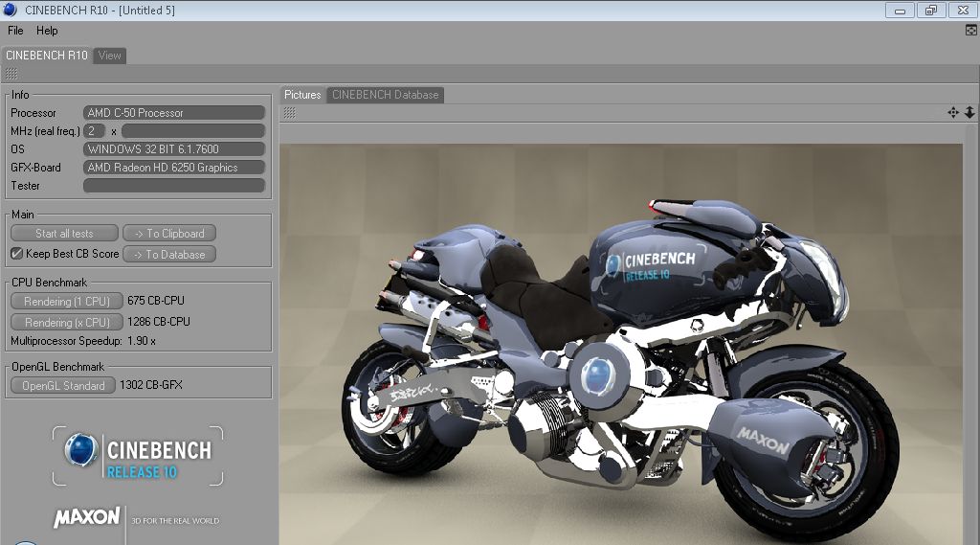Click Multiprocessor Speedup 1.90 x text
The width and height of the screenshot is (980, 545).
coord(83,341)
